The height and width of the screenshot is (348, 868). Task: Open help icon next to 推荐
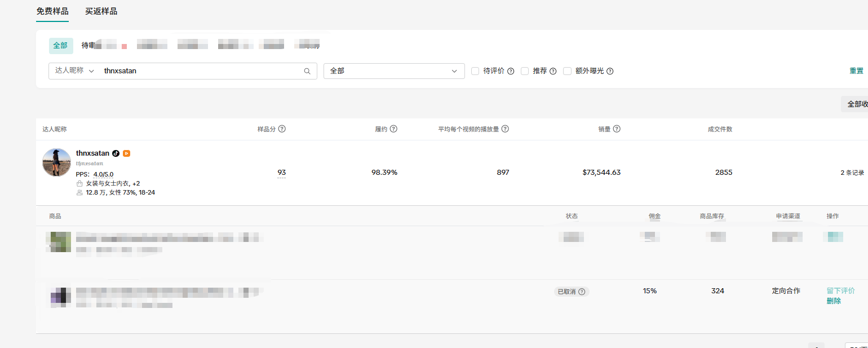(553, 71)
